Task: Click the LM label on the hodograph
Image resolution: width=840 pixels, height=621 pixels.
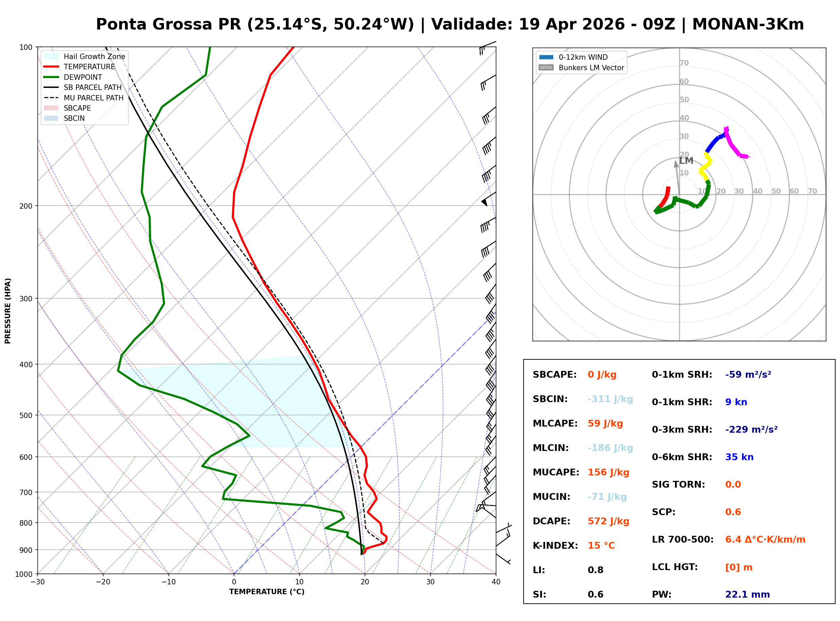Action: pyautogui.click(x=687, y=161)
